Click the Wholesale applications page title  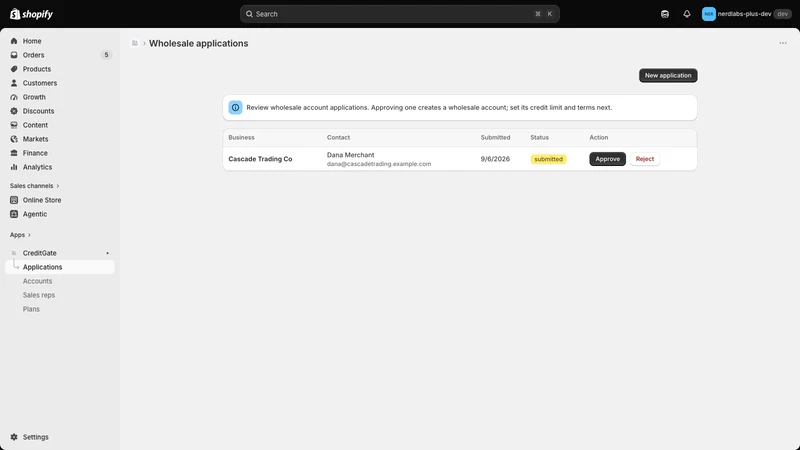198,43
